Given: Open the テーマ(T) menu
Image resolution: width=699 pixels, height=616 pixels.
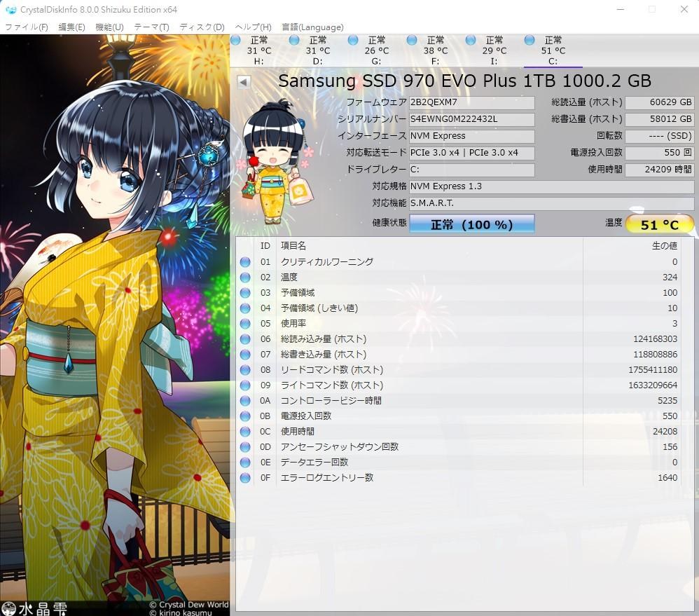Looking at the screenshot, I should point(151,27).
